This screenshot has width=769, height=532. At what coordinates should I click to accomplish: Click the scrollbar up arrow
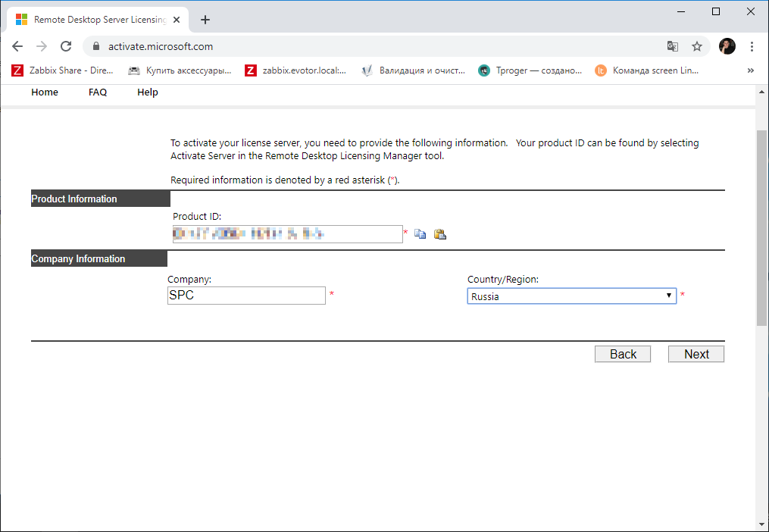(761, 92)
